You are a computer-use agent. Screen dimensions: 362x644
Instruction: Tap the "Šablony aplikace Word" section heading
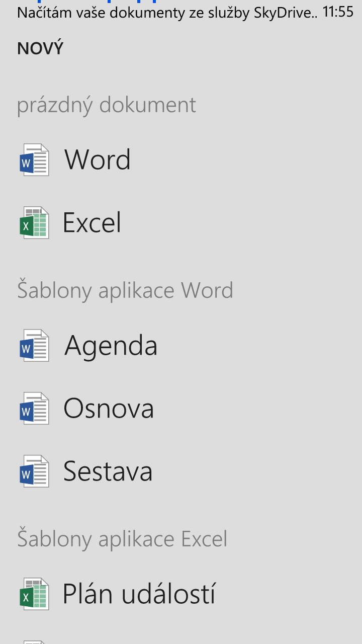click(125, 290)
